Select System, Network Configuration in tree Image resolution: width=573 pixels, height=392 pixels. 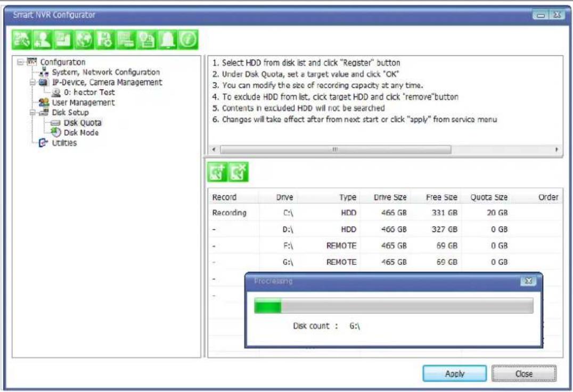105,72
